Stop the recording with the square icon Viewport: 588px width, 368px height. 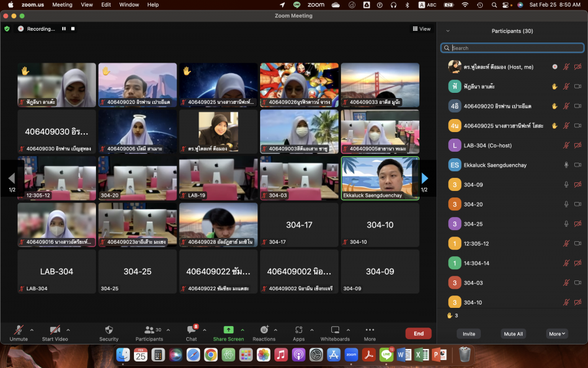click(73, 29)
